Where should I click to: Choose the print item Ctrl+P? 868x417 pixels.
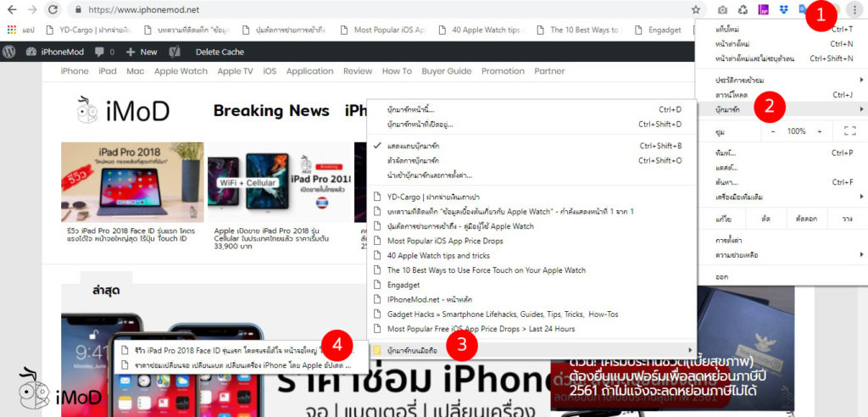coord(782,153)
